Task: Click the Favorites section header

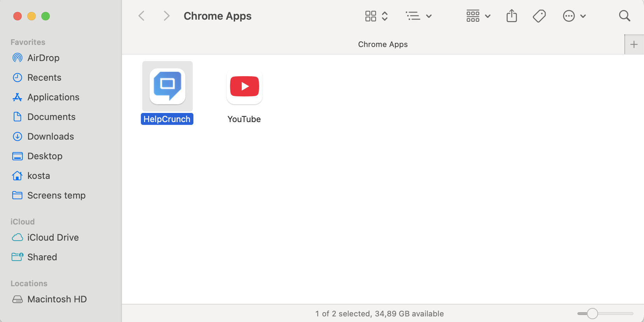Action: pyautogui.click(x=28, y=42)
